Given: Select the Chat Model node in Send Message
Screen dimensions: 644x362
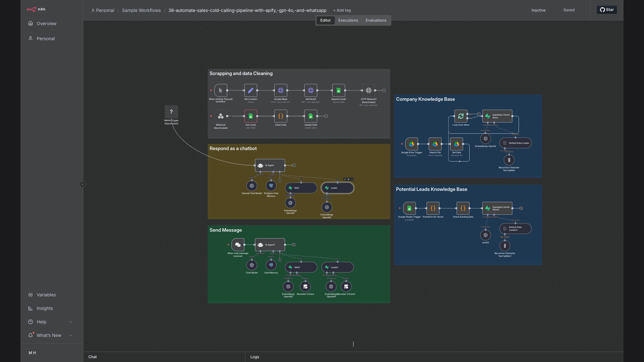Looking at the screenshot, I should coord(252,265).
